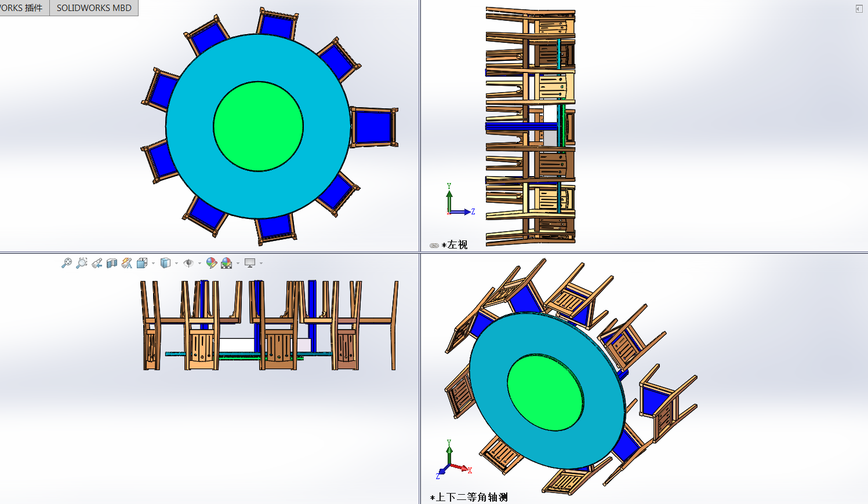The image size is (868, 504).
Task: Return to the Previous View
Action: 97,263
